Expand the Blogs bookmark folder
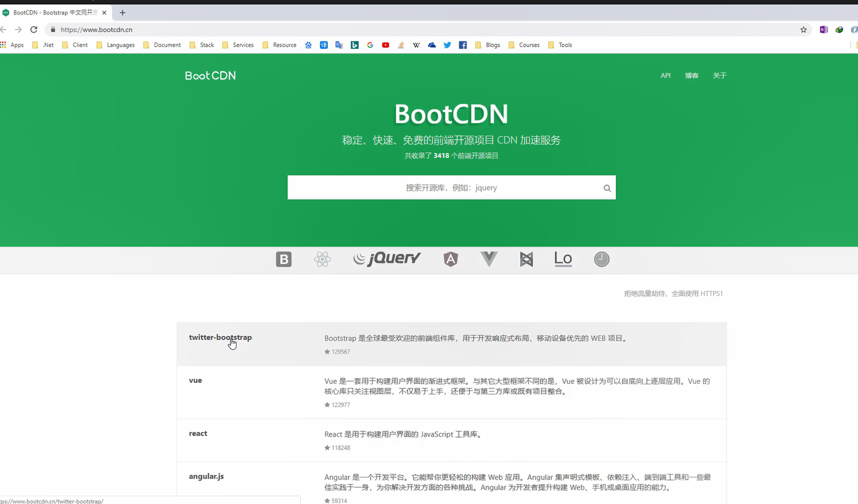 tap(487, 45)
